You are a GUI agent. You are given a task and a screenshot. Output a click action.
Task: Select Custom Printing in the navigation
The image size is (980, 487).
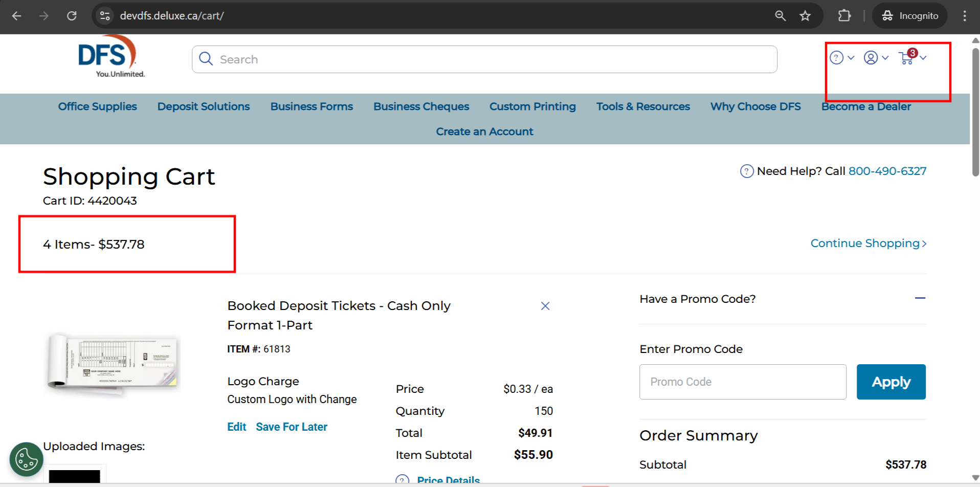(532, 106)
